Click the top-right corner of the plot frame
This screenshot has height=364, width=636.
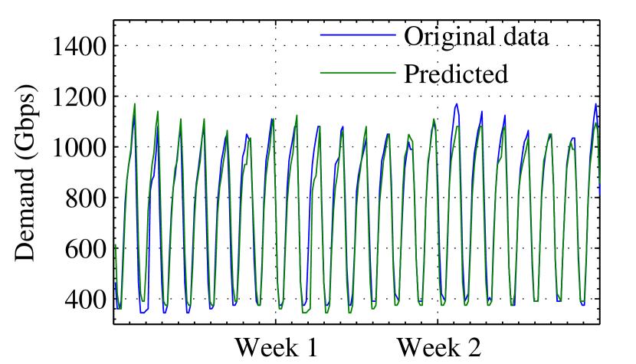[599, 21]
